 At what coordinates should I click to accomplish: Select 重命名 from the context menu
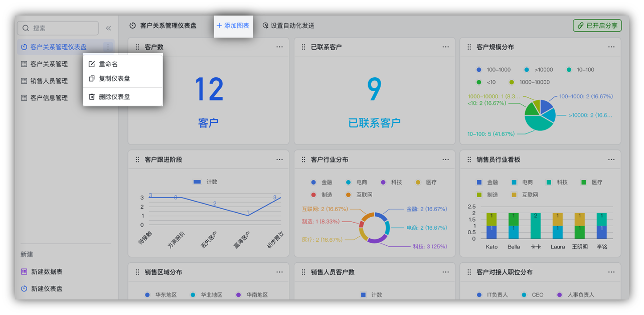click(123, 64)
